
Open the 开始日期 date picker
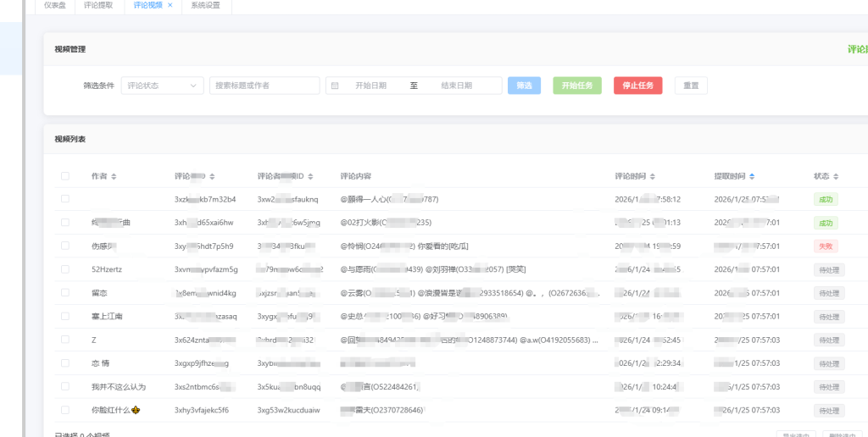[x=371, y=86]
